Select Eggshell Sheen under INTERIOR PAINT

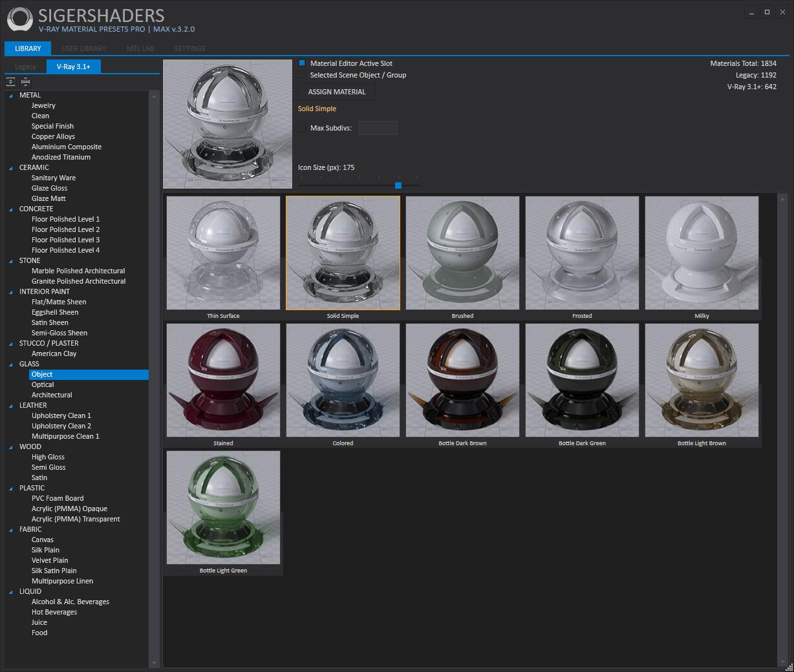(x=55, y=313)
